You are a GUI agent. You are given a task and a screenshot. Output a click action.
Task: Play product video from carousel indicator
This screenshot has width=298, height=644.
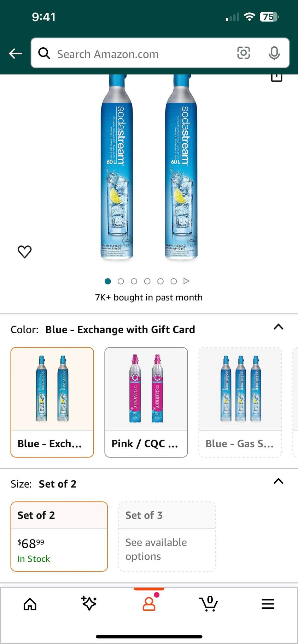pos(187,281)
